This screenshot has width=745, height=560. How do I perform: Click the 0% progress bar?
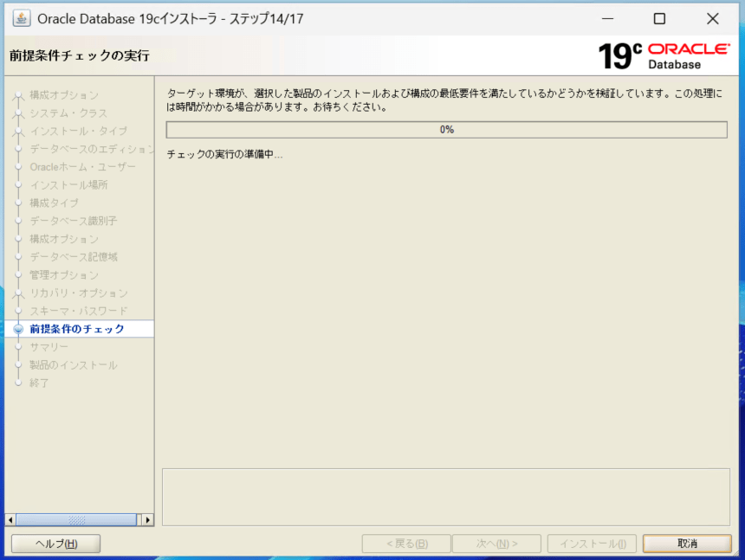pyautogui.click(x=446, y=130)
